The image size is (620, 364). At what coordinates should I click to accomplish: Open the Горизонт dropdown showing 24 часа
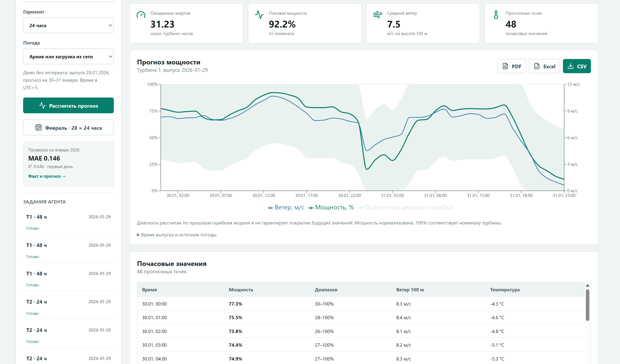(x=68, y=25)
